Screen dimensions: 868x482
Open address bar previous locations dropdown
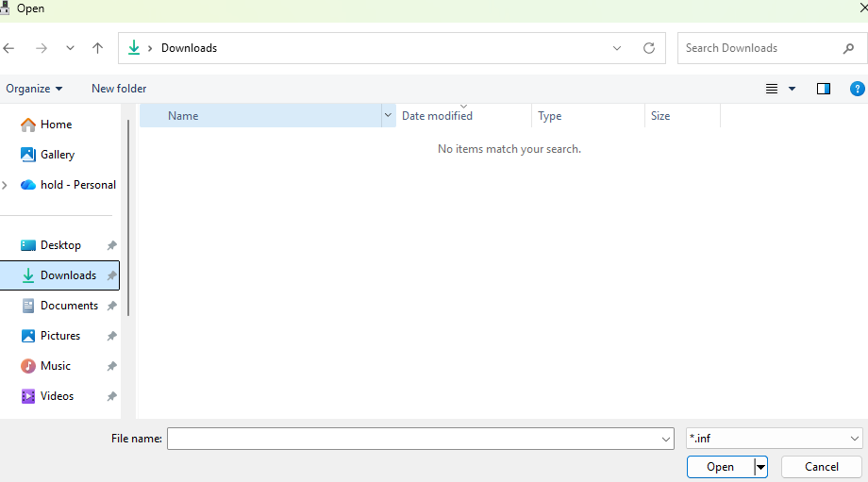617,48
